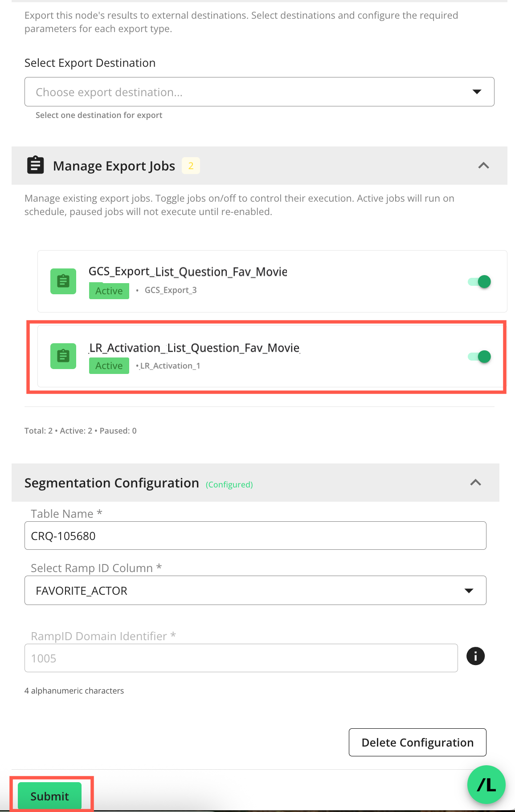Viewport: 515px width, 812px height.
Task: Click the RampID Domain Identifier input
Action: [x=241, y=658]
